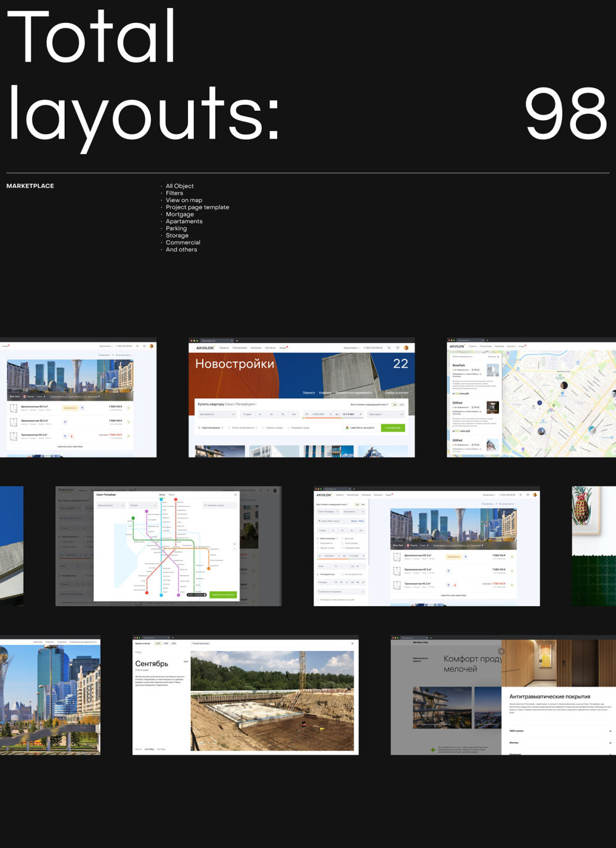The width and height of the screenshot is (616, 848).
Task: Check the Паркинг в доме option
Action: point(263,427)
